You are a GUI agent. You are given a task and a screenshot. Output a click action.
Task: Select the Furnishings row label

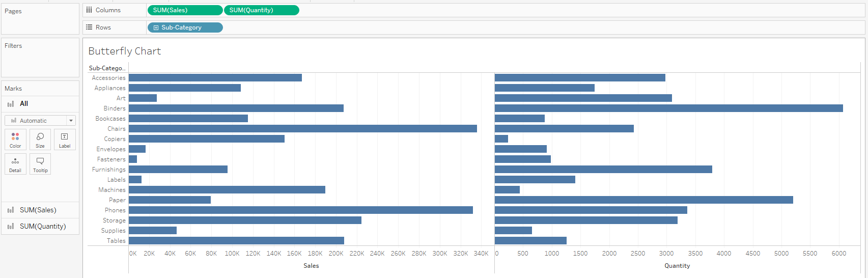tap(109, 170)
